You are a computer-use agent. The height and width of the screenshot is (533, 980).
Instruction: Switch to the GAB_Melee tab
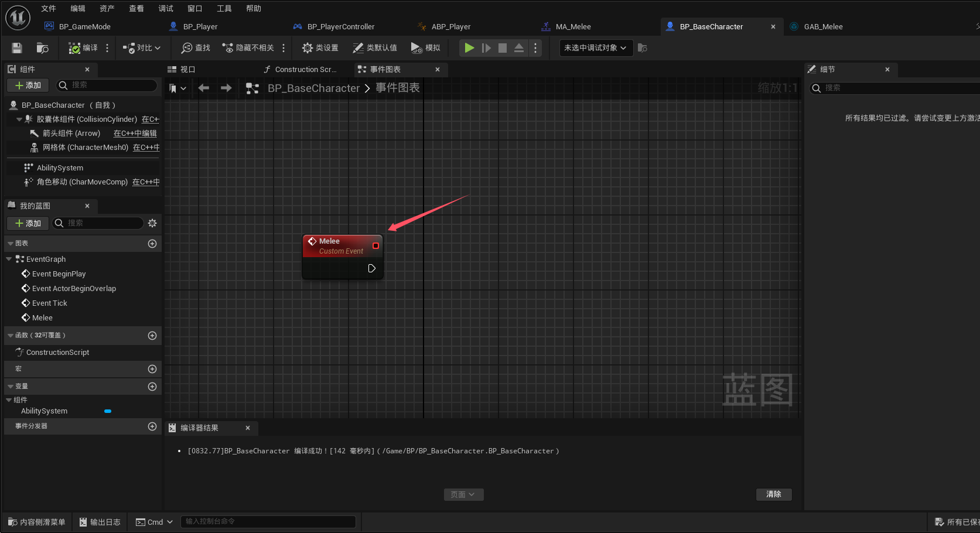pos(823,26)
